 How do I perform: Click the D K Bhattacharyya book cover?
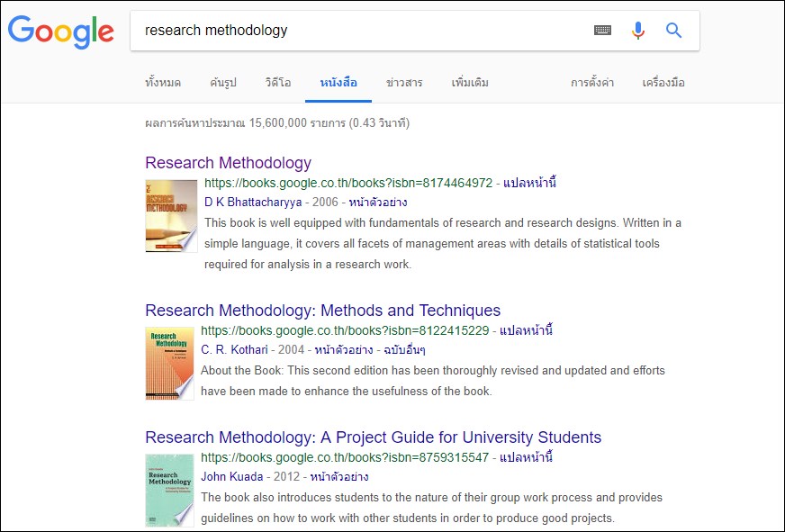click(x=170, y=216)
